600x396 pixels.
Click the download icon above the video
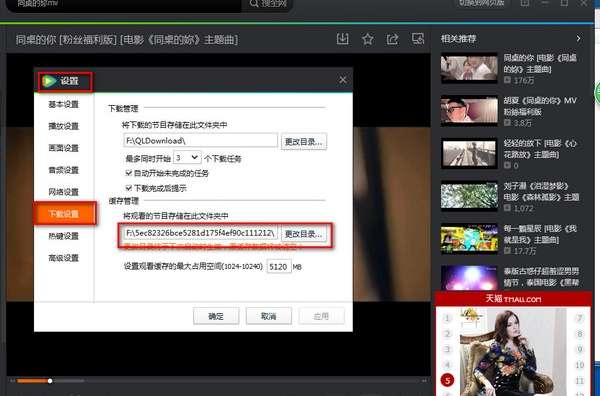point(342,39)
